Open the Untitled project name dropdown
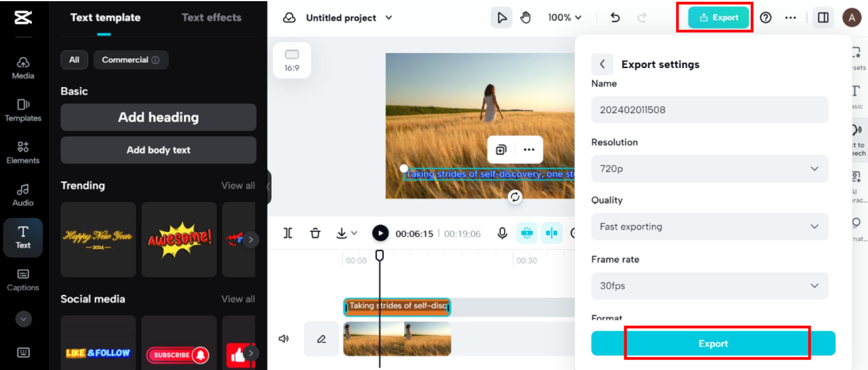The height and width of the screenshot is (370, 868). tap(349, 17)
